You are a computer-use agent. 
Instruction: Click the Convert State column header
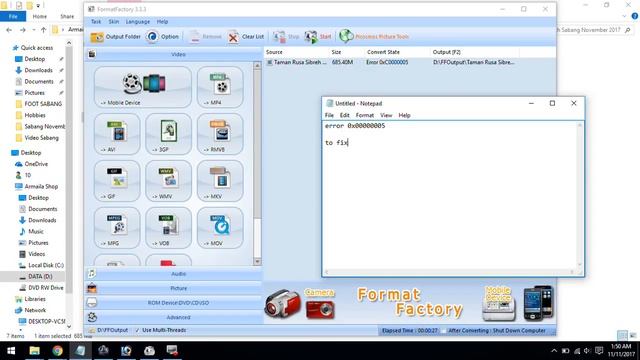(x=397, y=52)
